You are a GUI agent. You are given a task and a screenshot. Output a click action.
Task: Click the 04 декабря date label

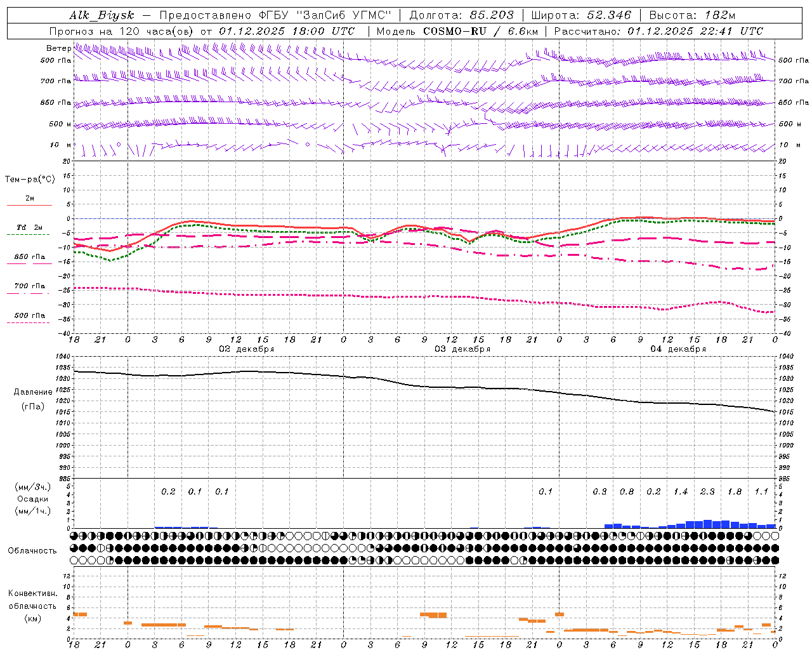point(678,349)
